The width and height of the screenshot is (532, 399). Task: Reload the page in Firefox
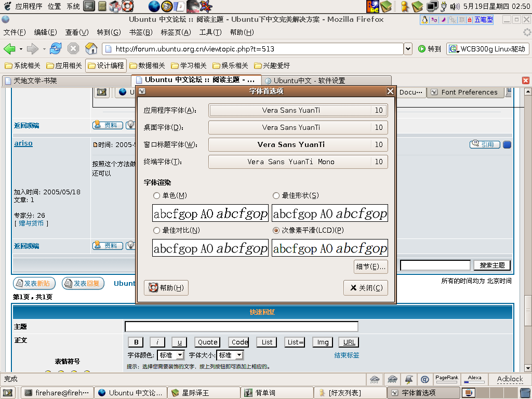pos(56,48)
